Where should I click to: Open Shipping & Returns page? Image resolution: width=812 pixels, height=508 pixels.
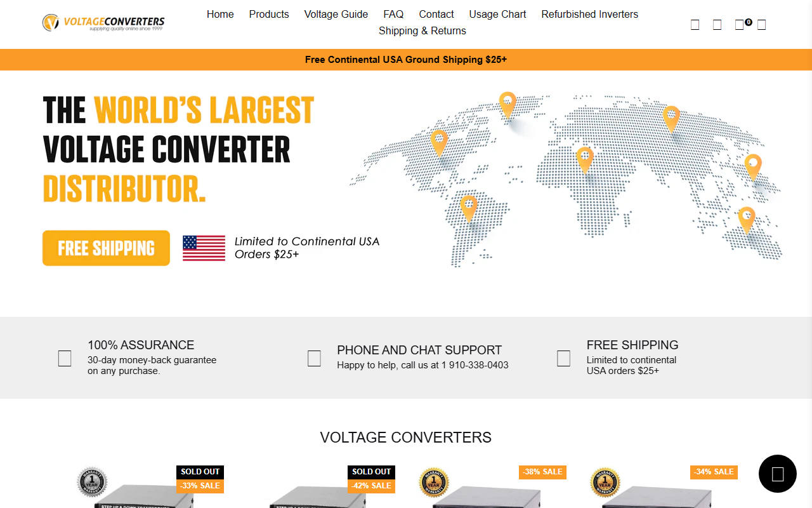coord(422,30)
